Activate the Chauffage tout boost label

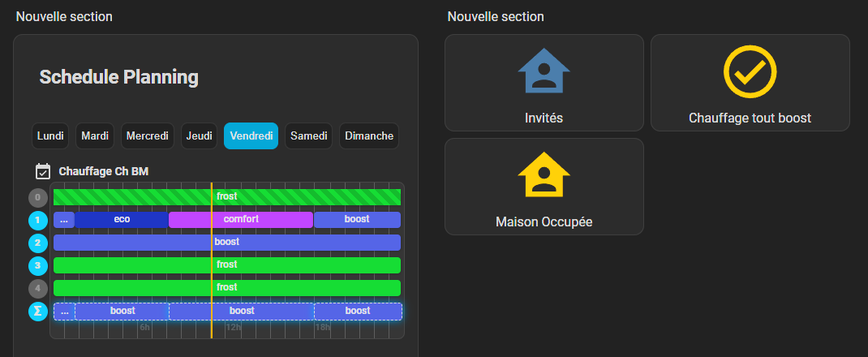750,118
